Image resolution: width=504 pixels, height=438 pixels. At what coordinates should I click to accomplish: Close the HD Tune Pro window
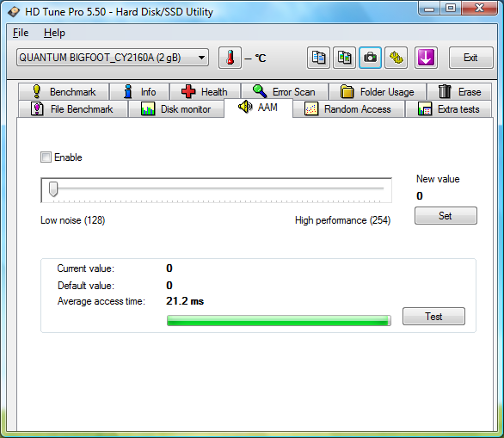479,8
